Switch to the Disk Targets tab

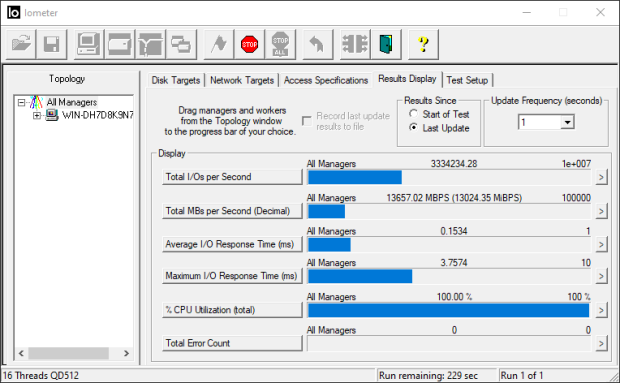pyautogui.click(x=176, y=80)
